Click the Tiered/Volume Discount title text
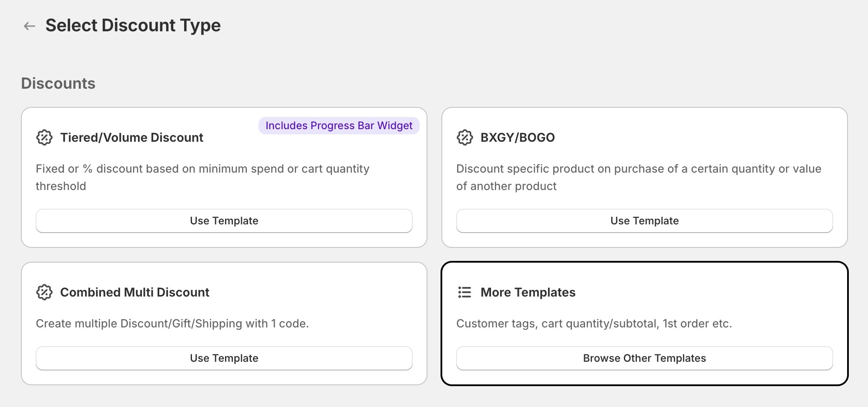 [131, 137]
